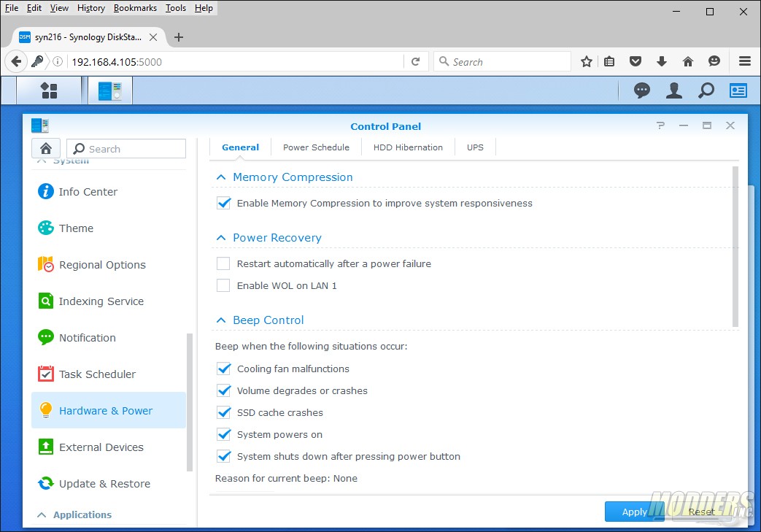
Task: Click the settings pane vertical scrollbar
Action: click(735, 246)
